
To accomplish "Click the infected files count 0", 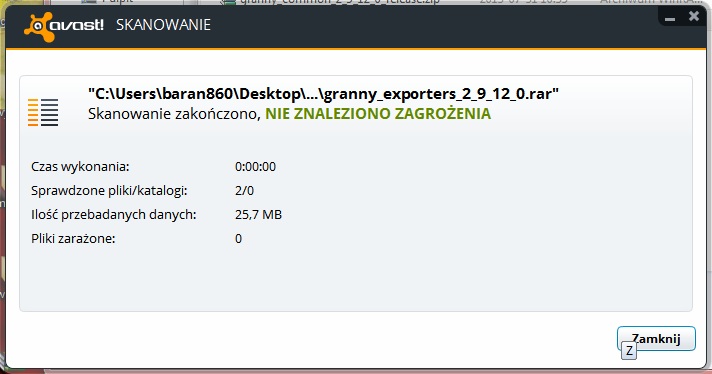I will point(238,239).
